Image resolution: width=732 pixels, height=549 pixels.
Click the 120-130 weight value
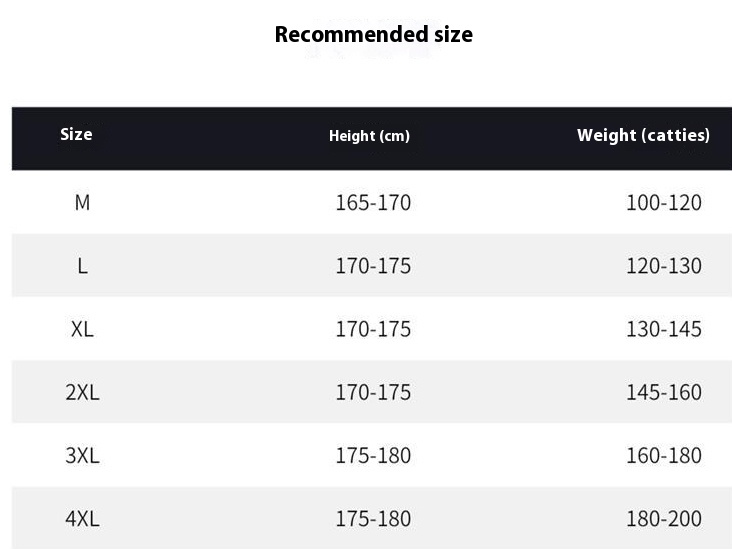664,266
